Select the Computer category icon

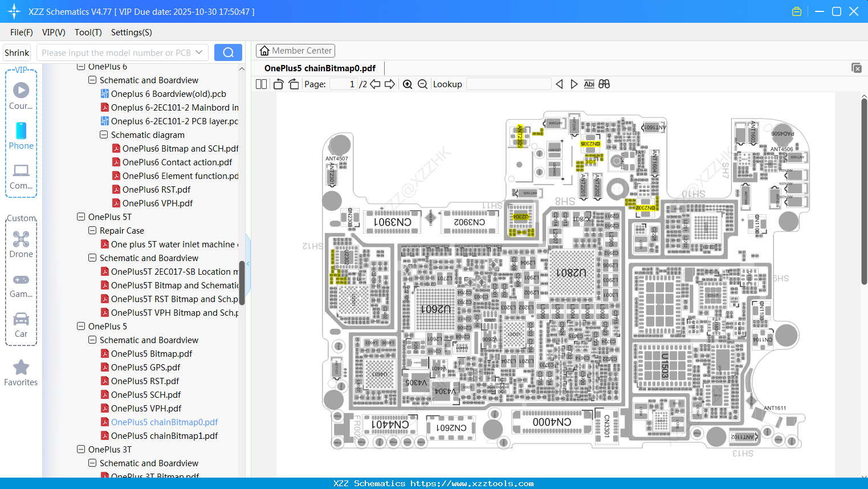21,176
